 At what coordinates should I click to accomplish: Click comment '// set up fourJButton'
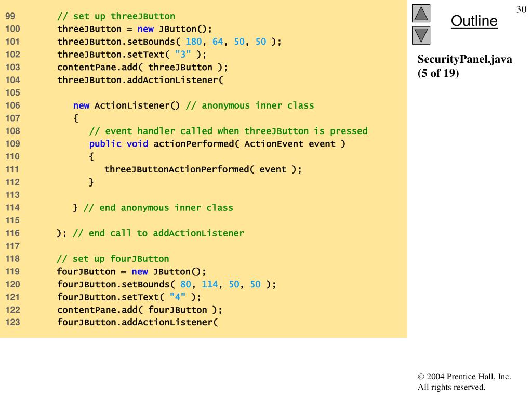coord(113,259)
